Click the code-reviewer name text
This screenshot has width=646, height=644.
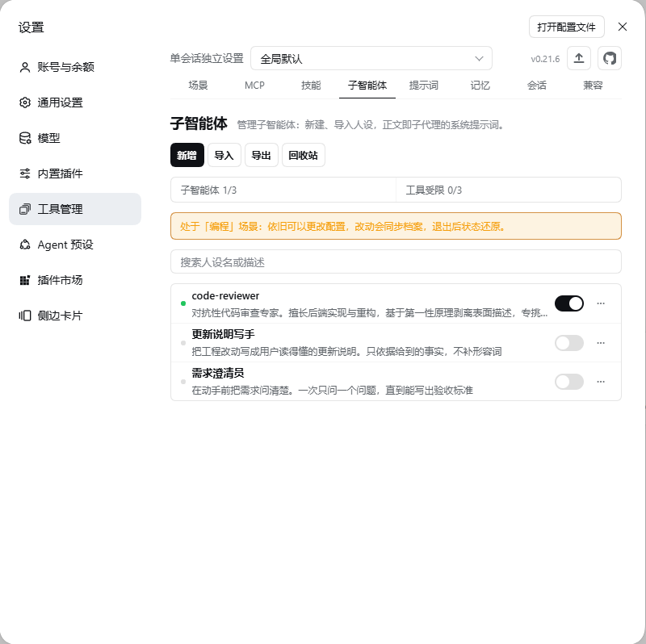click(225, 295)
